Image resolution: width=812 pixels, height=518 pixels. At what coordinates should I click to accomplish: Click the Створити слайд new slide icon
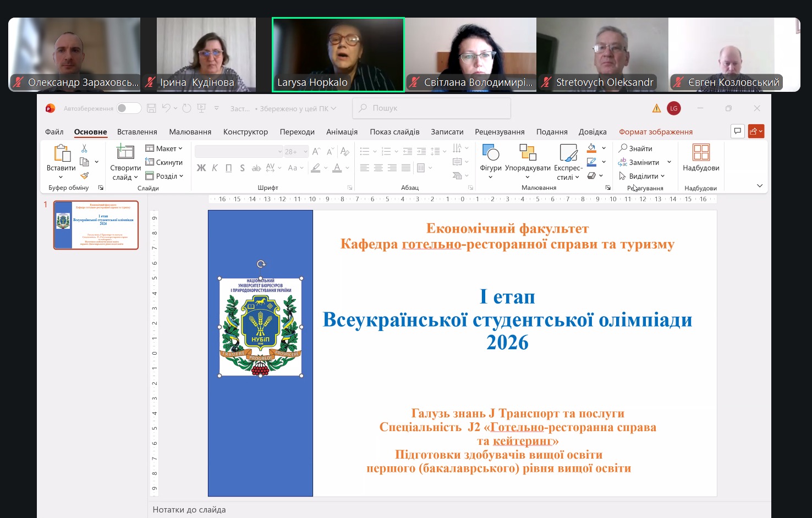click(x=125, y=152)
